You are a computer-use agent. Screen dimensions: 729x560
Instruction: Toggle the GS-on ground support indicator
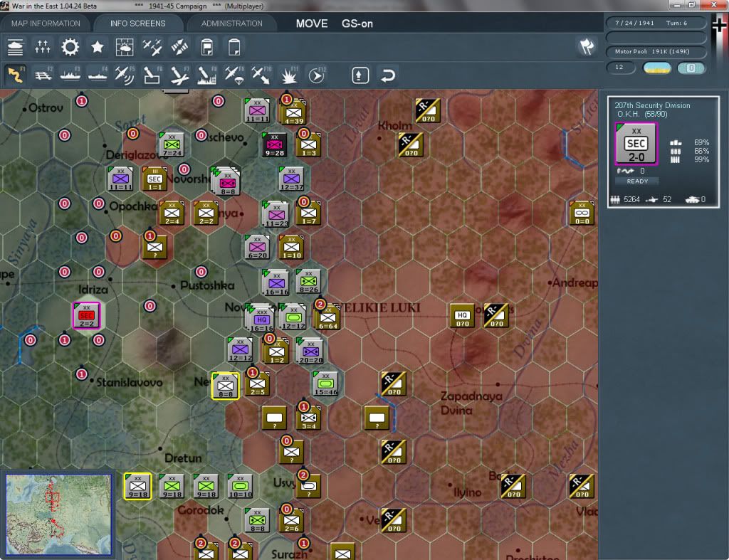[357, 23]
